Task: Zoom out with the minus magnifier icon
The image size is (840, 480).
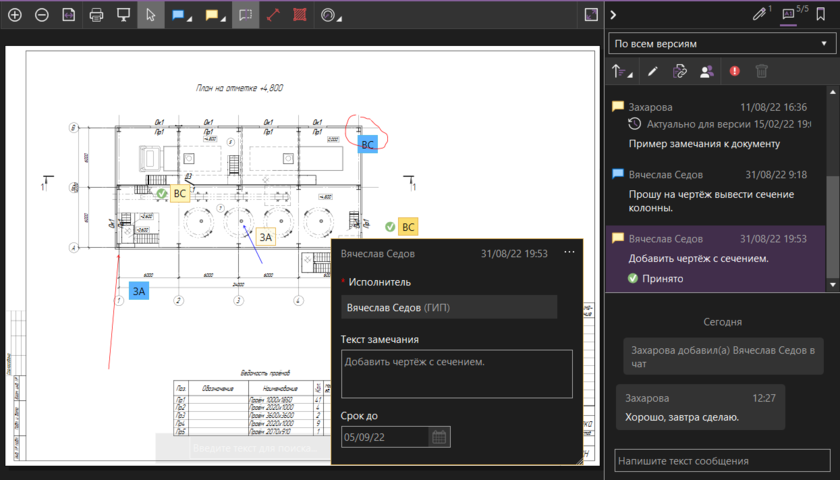Action: coord(41,16)
